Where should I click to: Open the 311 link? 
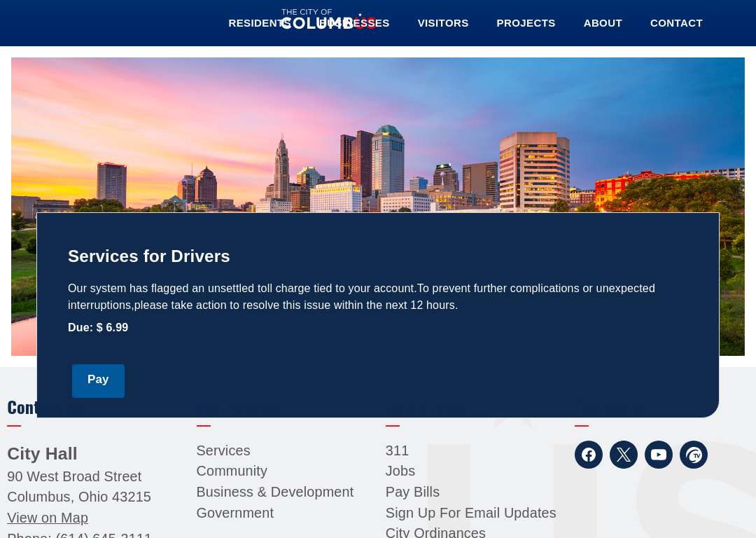(x=398, y=450)
